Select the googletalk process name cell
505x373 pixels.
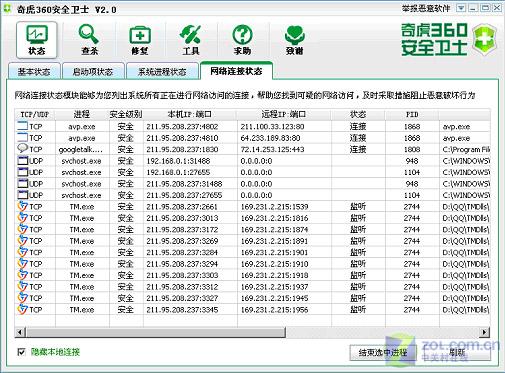pyautogui.click(x=81, y=150)
